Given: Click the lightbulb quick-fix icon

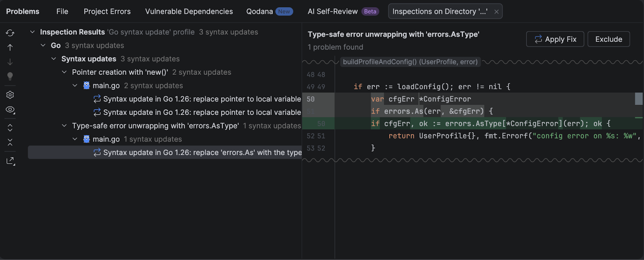Looking at the screenshot, I should point(10,76).
